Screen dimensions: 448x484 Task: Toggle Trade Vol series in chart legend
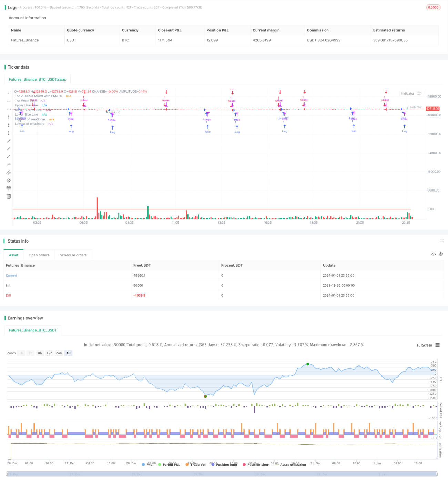point(195,465)
